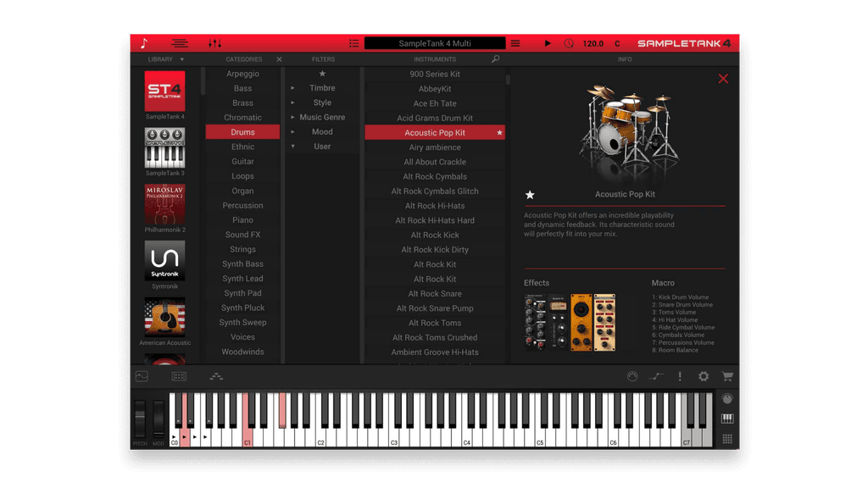Viewport: 868px width, 488px height.
Task: Open the main menu hamburger icon
Action: click(x=179, y=43)
